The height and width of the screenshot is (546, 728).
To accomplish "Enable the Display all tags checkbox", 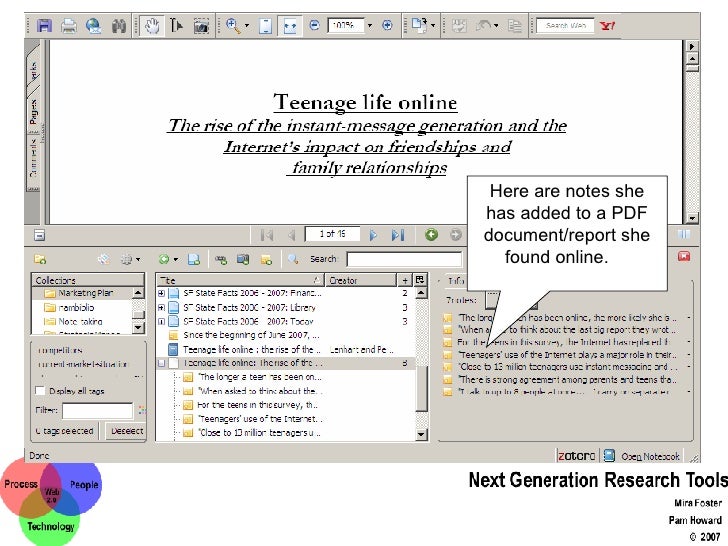I will (x=40, y=391).
